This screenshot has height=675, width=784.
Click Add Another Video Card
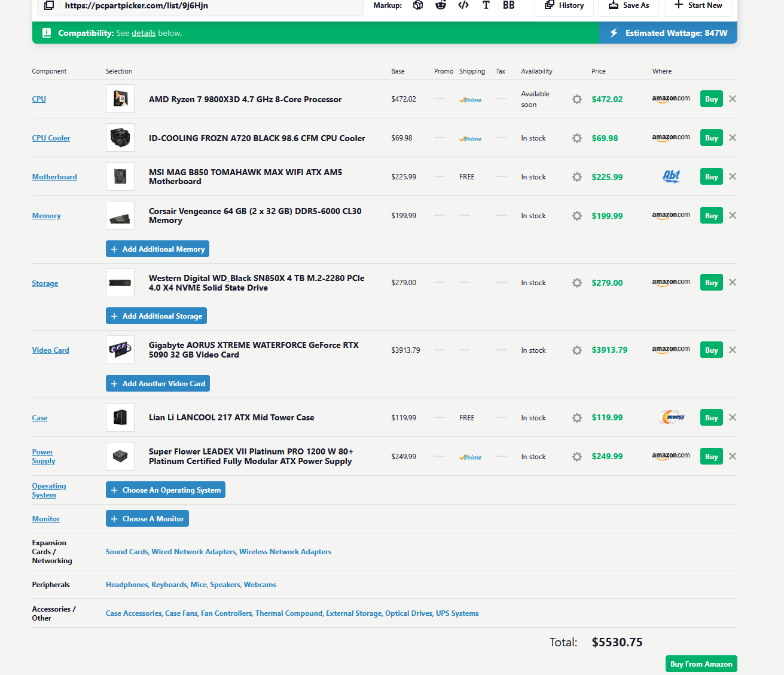158,383
